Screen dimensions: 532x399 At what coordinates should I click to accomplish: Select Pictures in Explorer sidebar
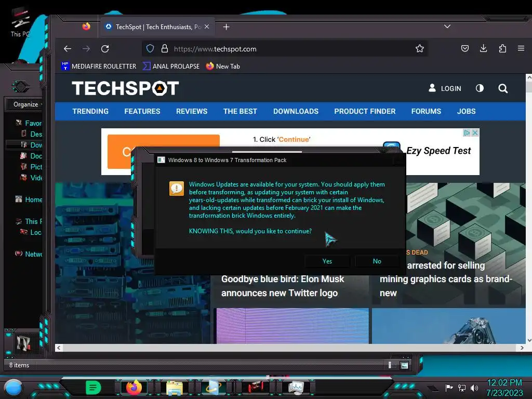click(x=32, y=167)
